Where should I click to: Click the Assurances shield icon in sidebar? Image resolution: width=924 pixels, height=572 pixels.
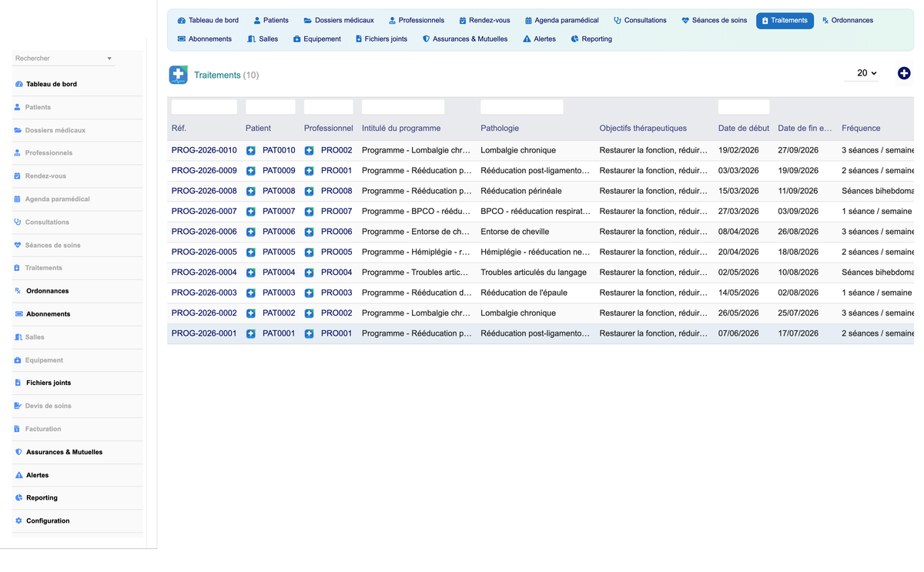tap(18, 452)
